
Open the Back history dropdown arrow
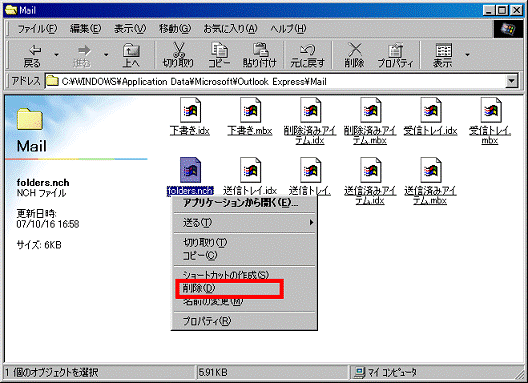(57, 55)
